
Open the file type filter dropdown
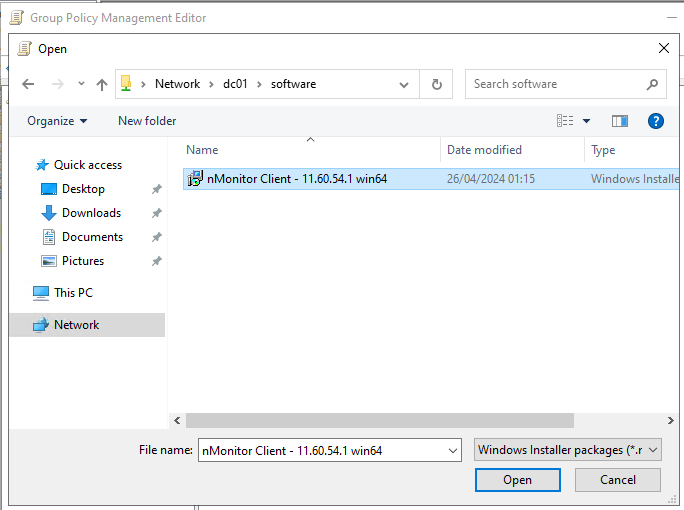(568, 450)
